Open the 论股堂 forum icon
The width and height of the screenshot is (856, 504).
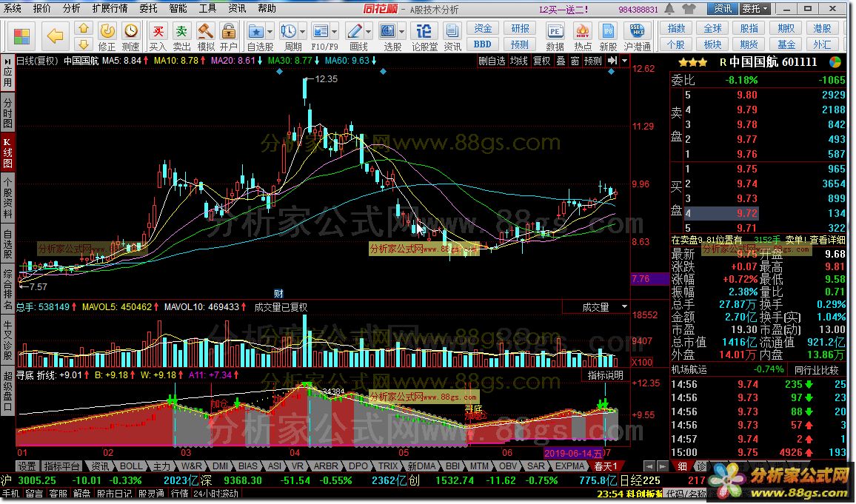pyautogui.click(x=424, y=36)
